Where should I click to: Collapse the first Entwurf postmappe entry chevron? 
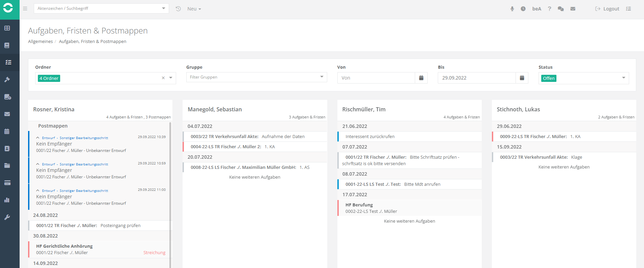(x=38, y=138)
